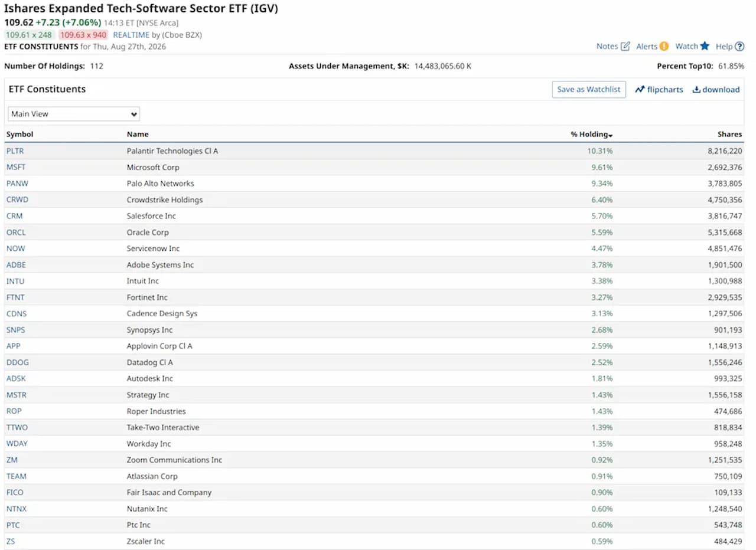The image size is (756, 550).
Task: Open the NOW symbol link
Action: (x=16, y=248)
